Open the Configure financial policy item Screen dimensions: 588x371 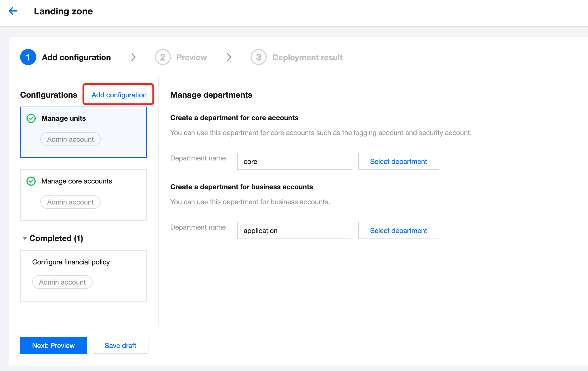[x=71, y=262]
